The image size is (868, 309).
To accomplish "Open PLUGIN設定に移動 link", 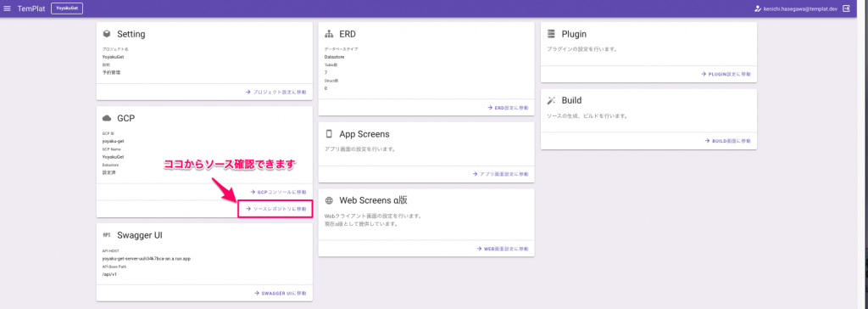I will (726, 74).
